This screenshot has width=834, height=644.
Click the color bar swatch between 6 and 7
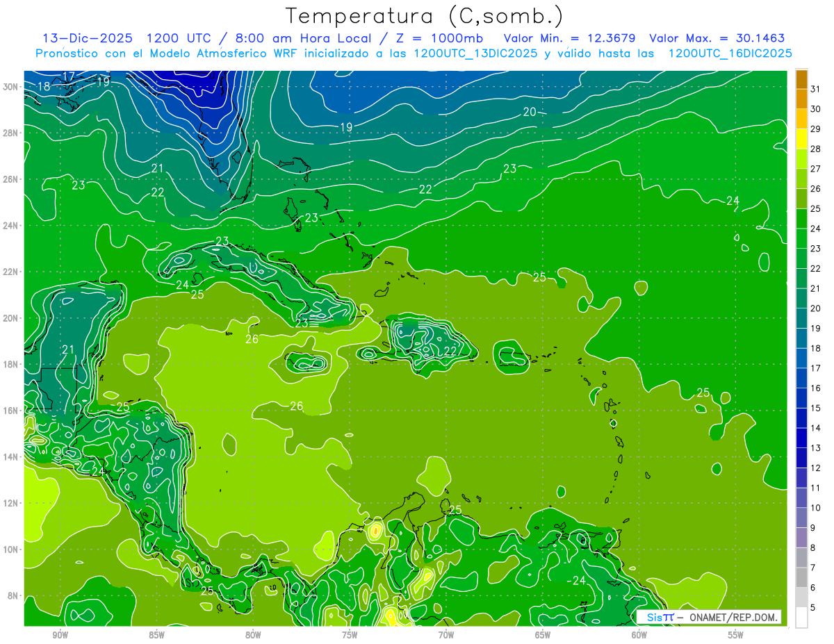coord(802,578)
